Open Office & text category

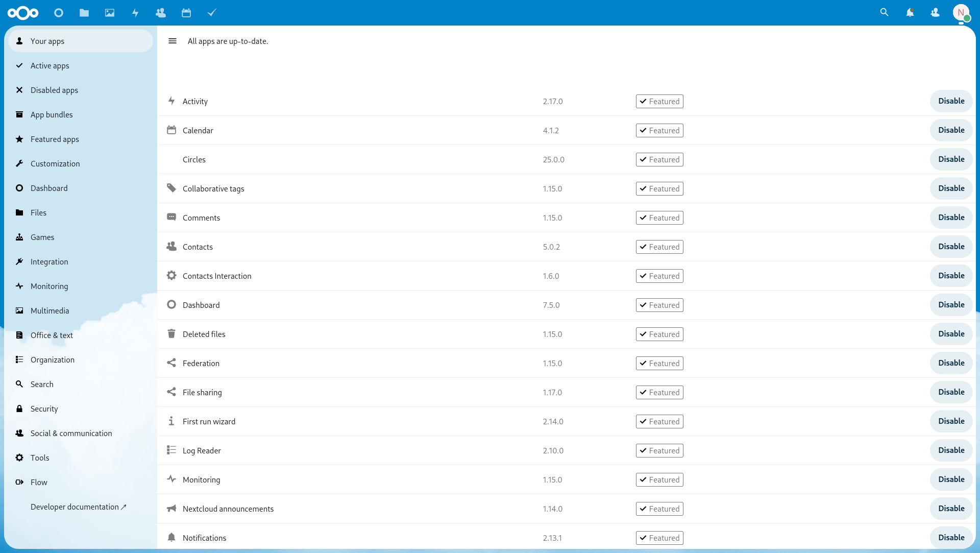[x=81, y=335]
